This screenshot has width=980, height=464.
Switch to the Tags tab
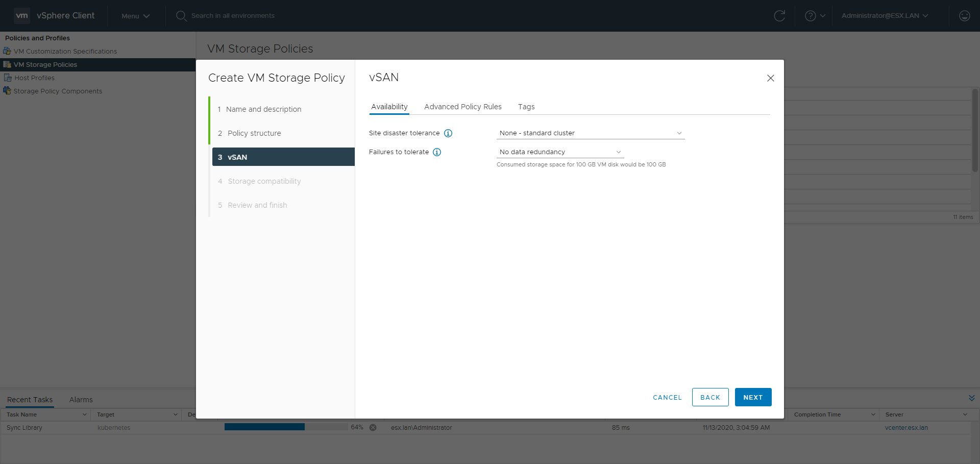(526, 107)
